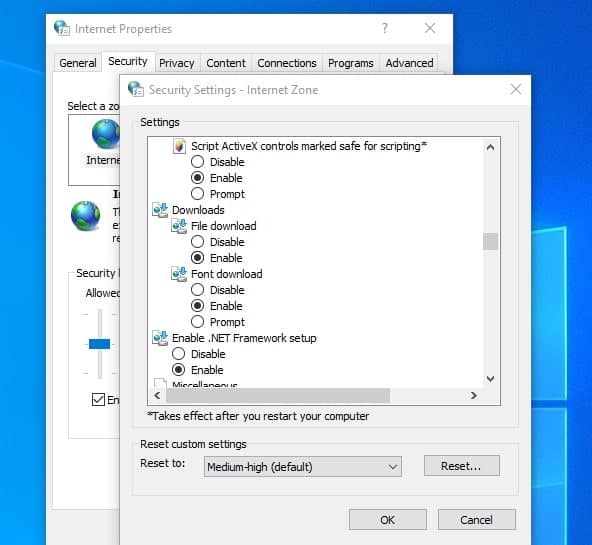Click Enable .NET Framework setup label
Screen dimensions: 592x545
click(x=244, y=338)
